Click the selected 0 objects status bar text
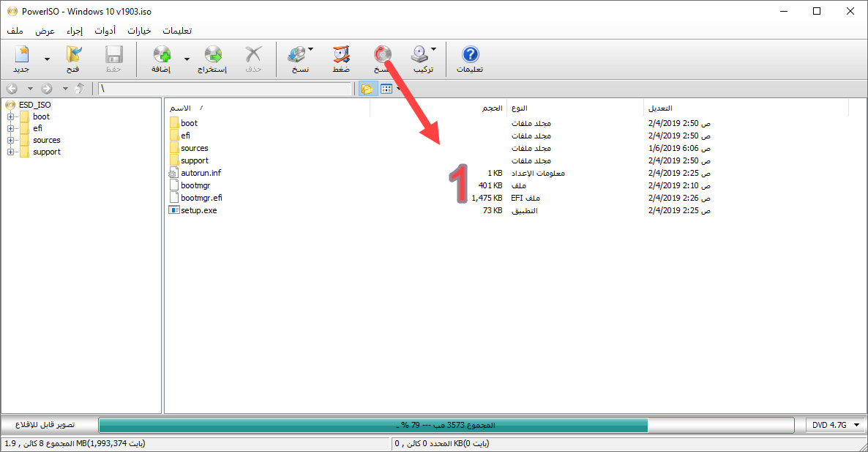Image resolution: width=868 pixels, height=452 pixels. 442,443
